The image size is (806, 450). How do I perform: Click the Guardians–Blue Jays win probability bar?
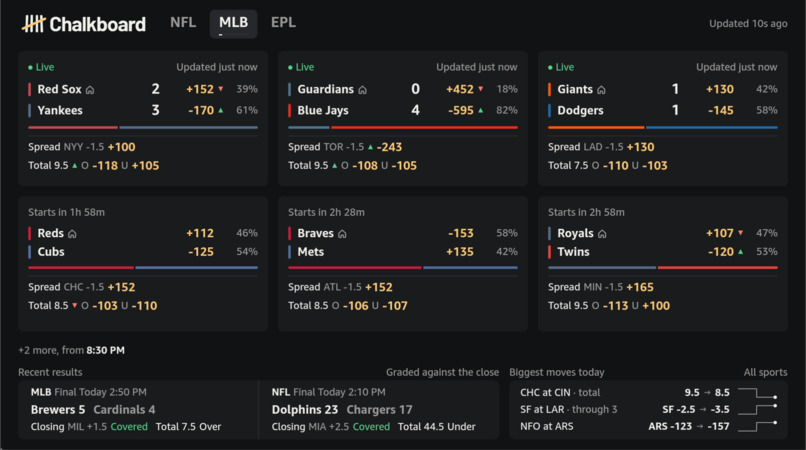tap(403, 127)
